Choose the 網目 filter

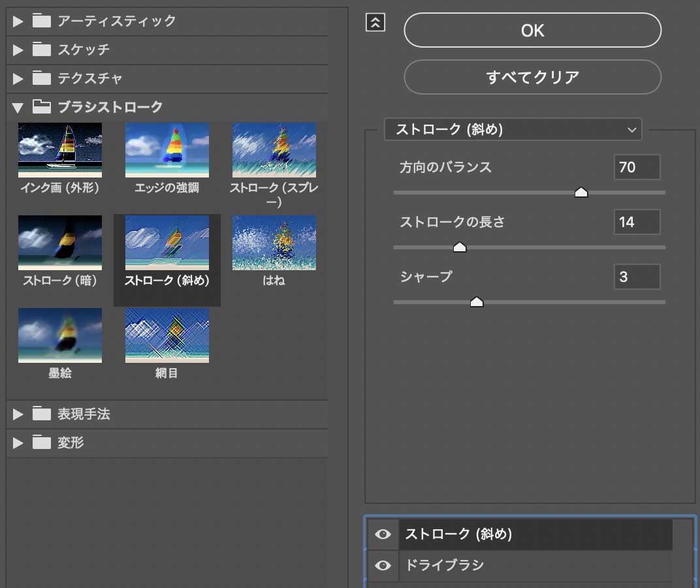click(x=167, y=335)
